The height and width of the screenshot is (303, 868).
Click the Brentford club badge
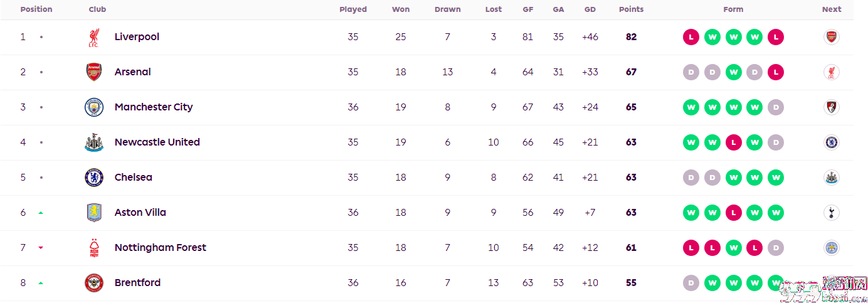(x=94, y=283)
